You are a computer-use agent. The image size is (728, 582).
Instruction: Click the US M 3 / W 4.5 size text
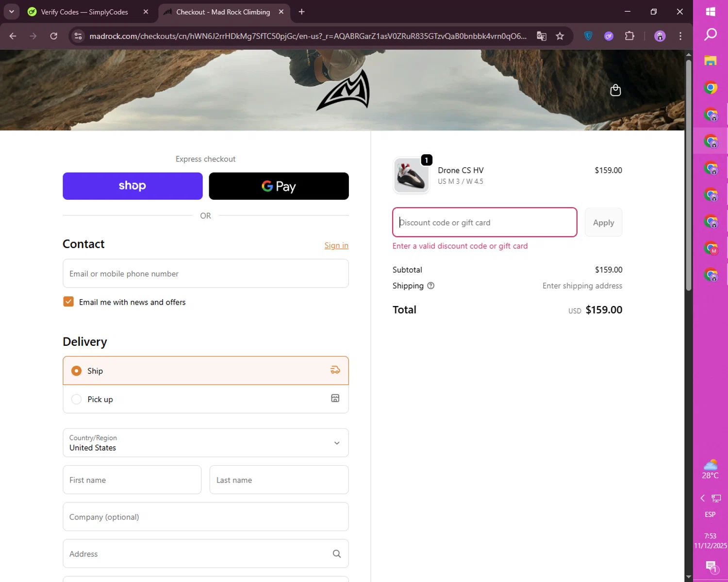pos(460,181)
